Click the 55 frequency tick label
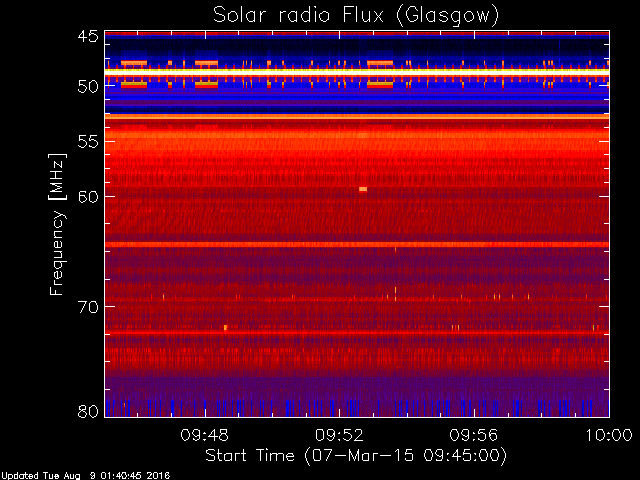The width and height of the screenshot is (640, 480). pyautogui.click(x=88, y=142)
